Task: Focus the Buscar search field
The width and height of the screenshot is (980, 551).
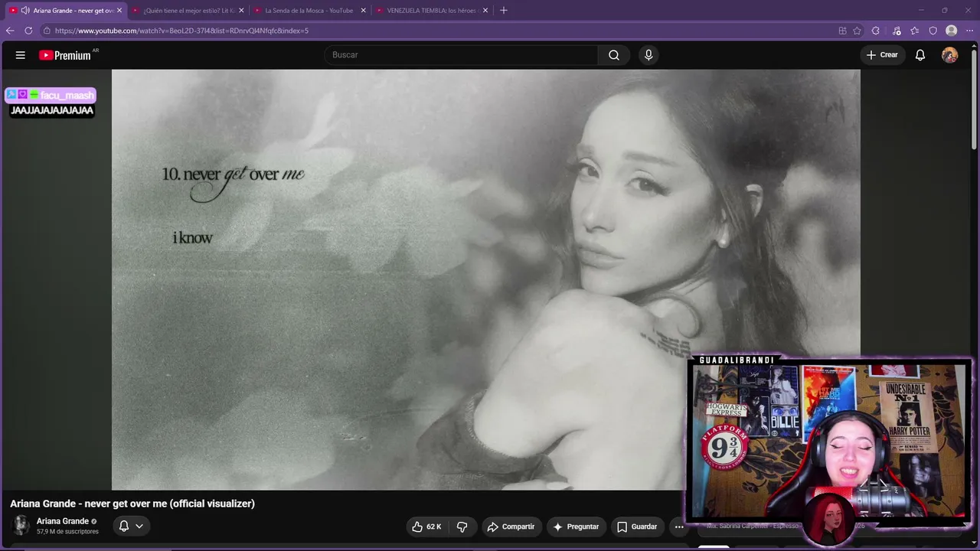Action: tap(461, 55)
